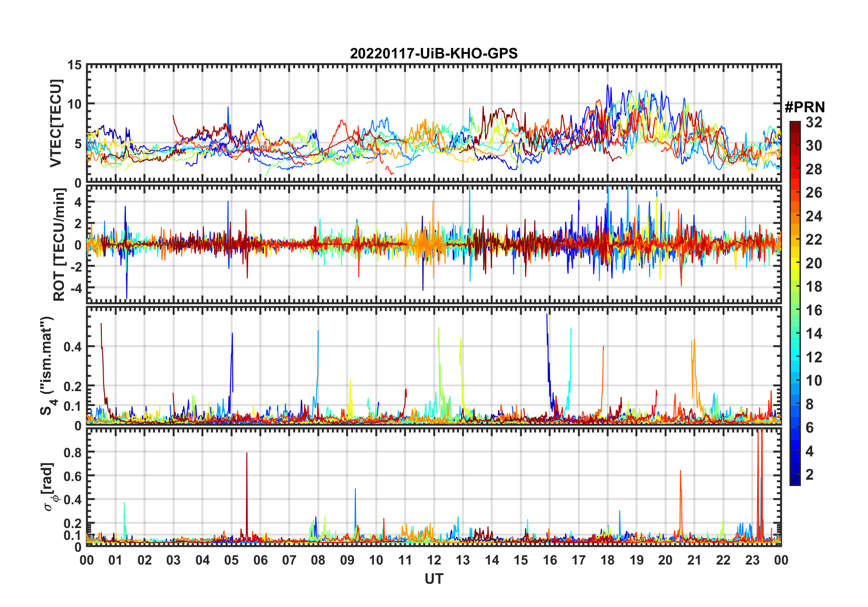The image size is (868, 607).
Task: Click the "UT" x-axis label
Action: pyautogui.click(x=434, y=579)
